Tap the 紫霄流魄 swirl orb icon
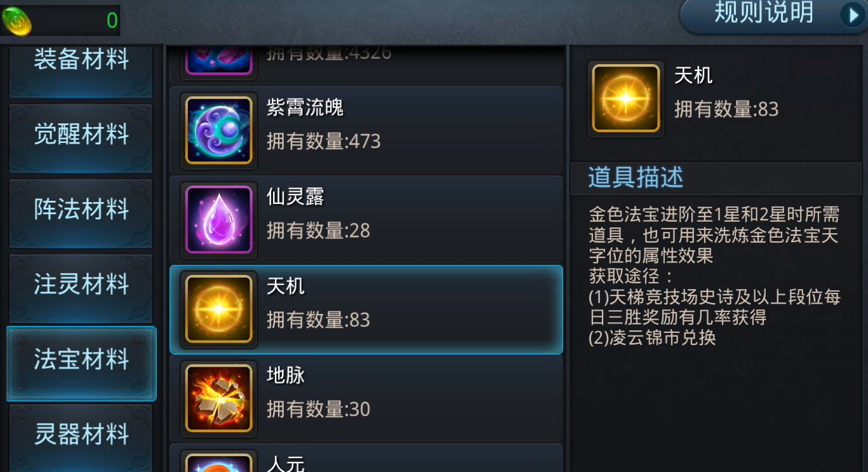This screenshot has height=472, width=868. click(218, 130)
